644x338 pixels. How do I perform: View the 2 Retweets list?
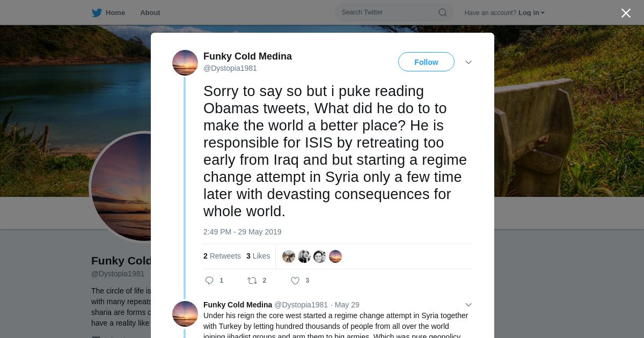222,256
